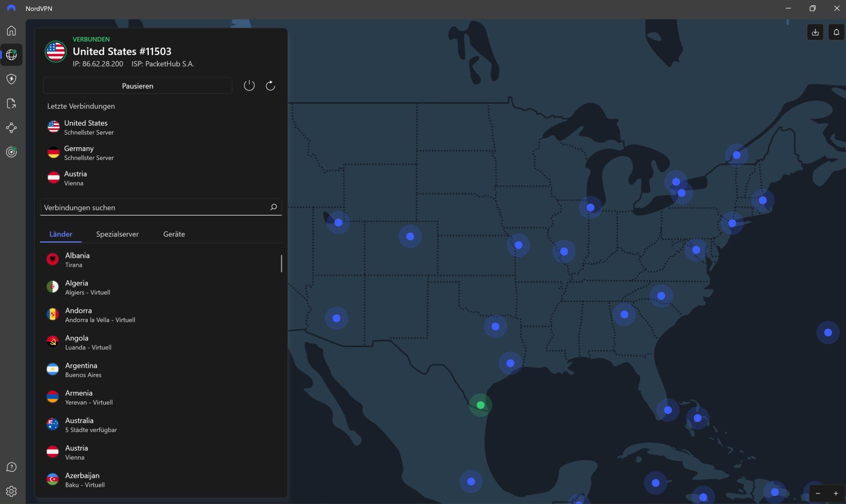
Task: Click the server marker in Florida
Action: 668,410
